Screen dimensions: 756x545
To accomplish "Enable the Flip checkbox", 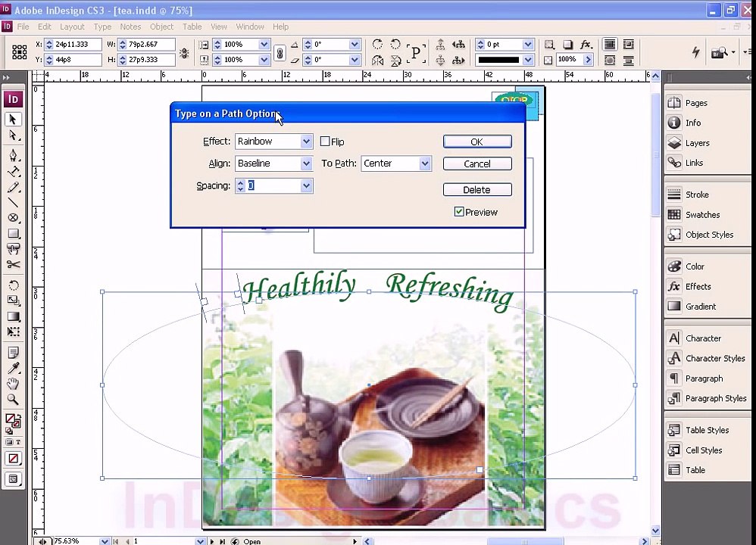I will click(x=325, y=142).
